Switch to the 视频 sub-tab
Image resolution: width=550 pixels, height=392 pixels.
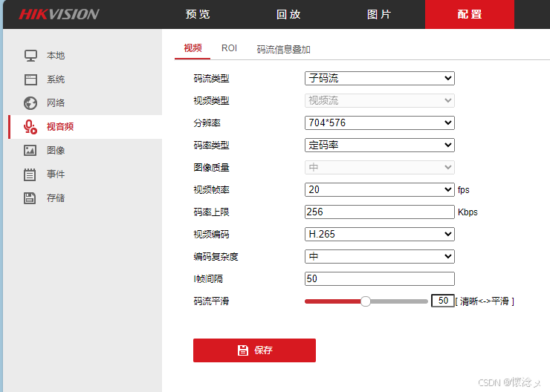point(192,48)
